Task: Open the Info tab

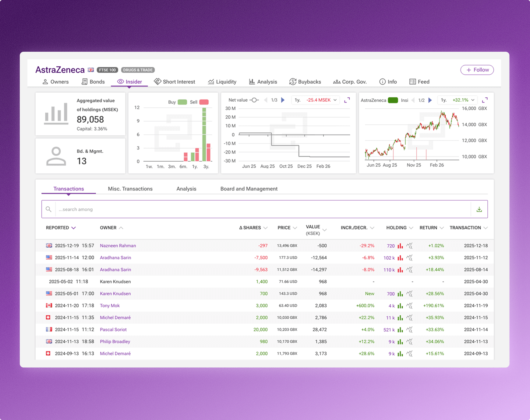Action: coord(388,82)
